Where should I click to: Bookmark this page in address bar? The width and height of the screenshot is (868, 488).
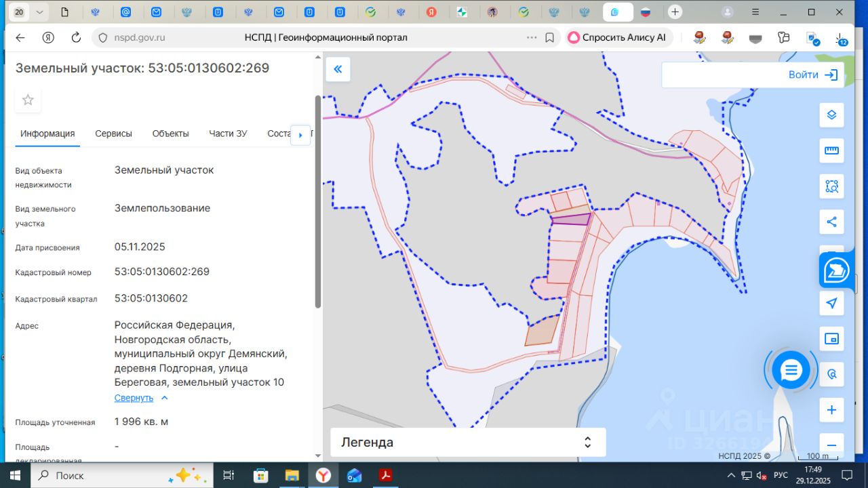tap(550, 38)
